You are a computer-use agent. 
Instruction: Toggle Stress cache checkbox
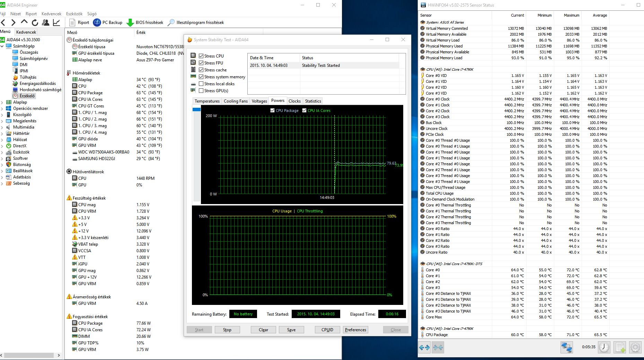click(x=201, y=70)
